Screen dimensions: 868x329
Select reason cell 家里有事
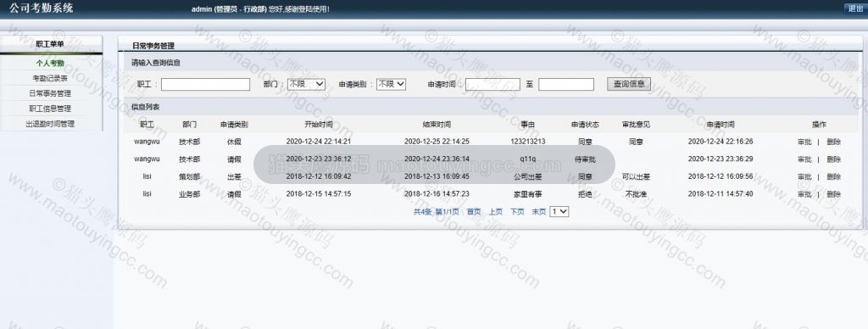tap(527, 194)
